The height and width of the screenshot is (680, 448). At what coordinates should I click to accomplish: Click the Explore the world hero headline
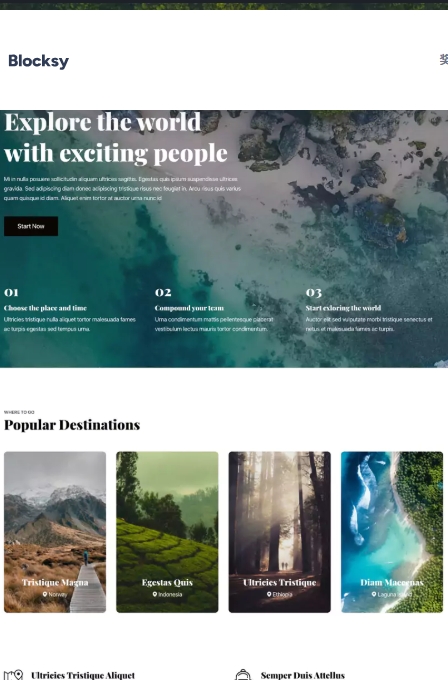click(116, 137)
